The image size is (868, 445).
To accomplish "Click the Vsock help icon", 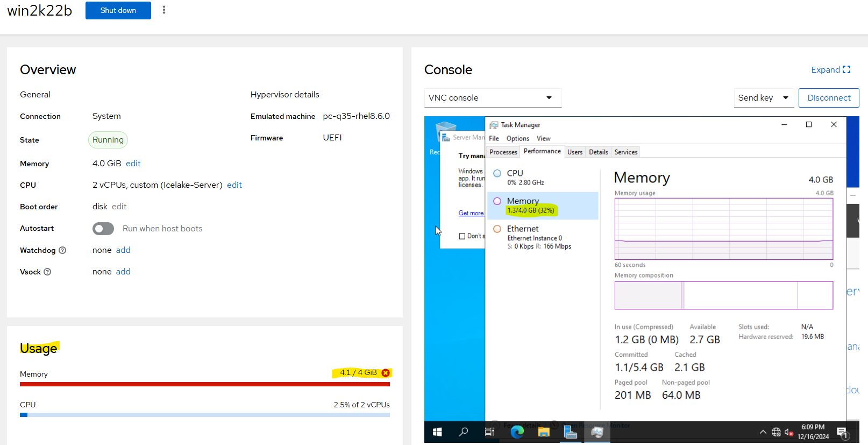I will [x=47, y=272].
